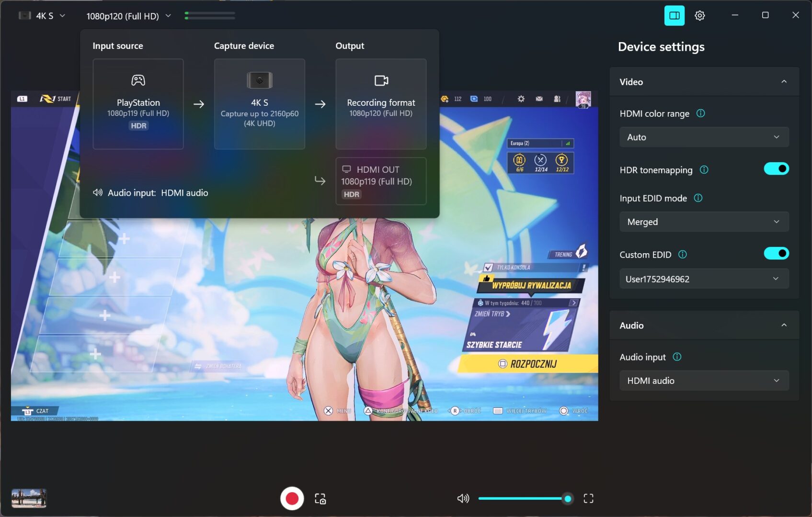Collapse the Audio settings section
Image resolution: width=812 pixels, height=517 pixels.
point(784,326)
